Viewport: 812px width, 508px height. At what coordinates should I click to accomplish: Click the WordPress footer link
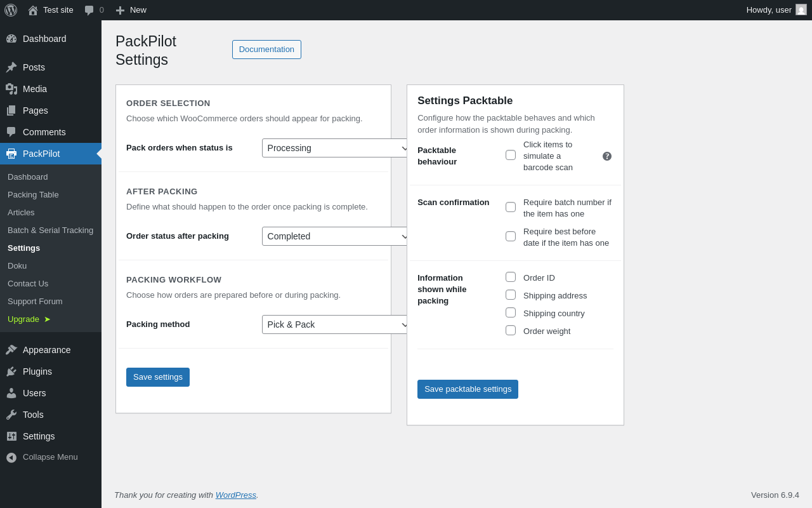click(235, 495)
